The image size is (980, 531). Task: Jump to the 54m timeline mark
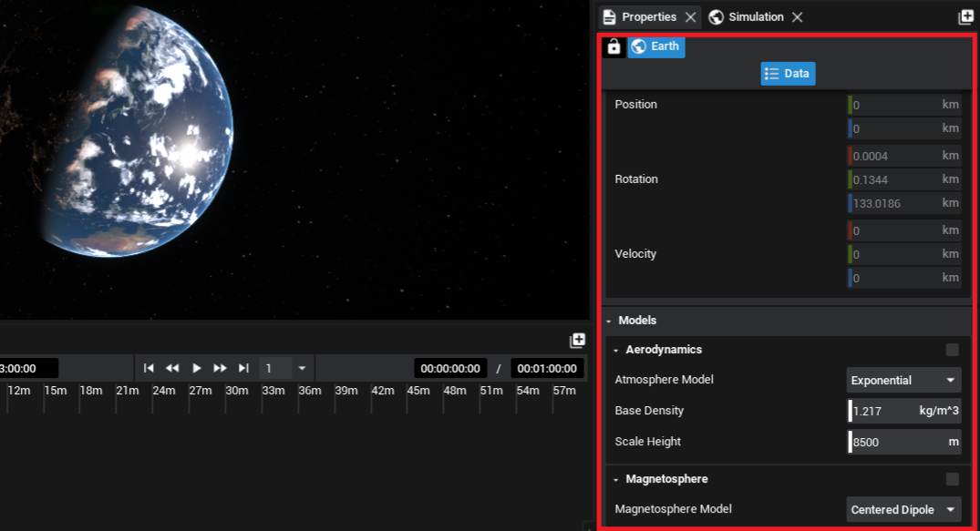click(x=528, y=391)
